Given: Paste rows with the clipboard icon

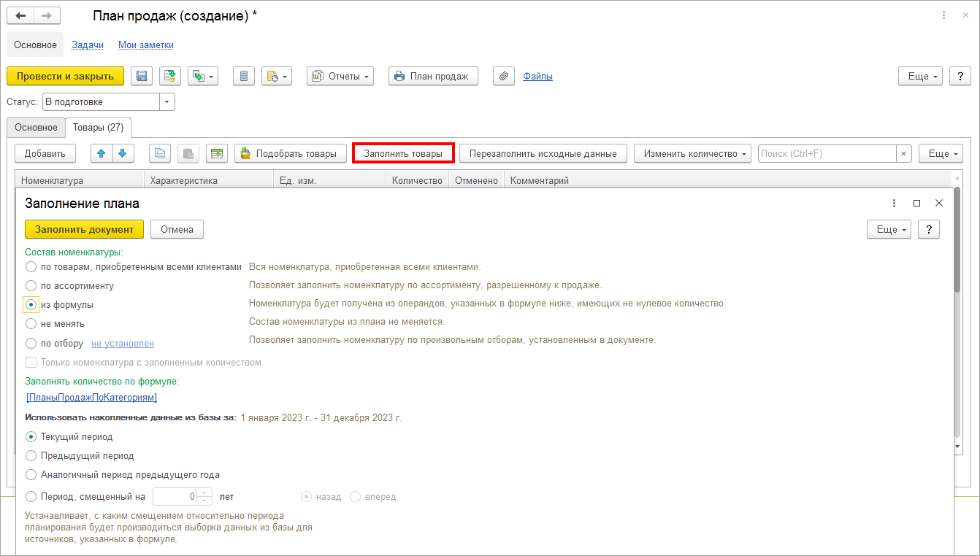Looking at the screenshot, I should [188, 153].
